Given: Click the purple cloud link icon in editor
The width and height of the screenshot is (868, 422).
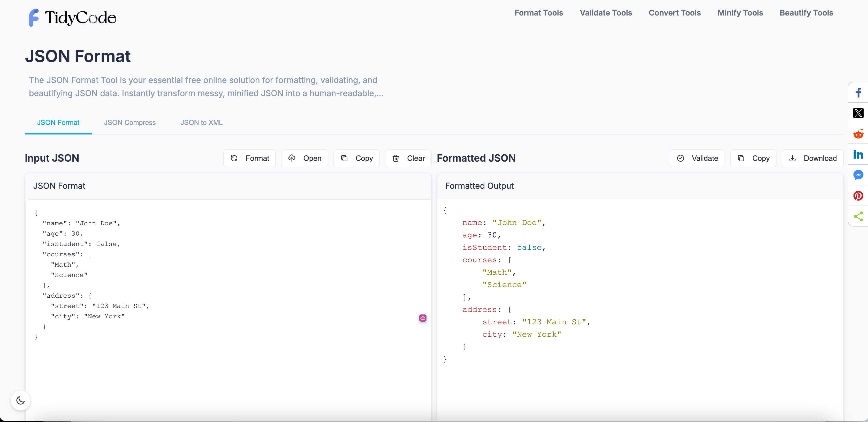Looking at the screenshot, I should click(x=423, y=318).
